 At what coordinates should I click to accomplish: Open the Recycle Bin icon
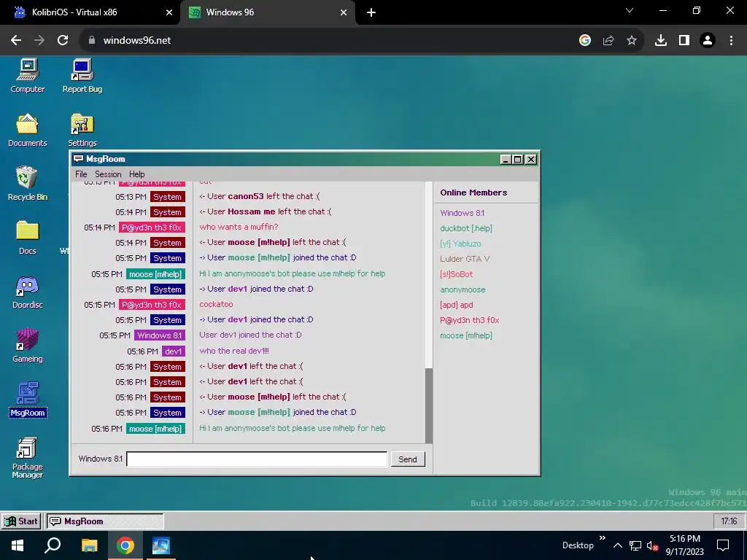(27, 183)
